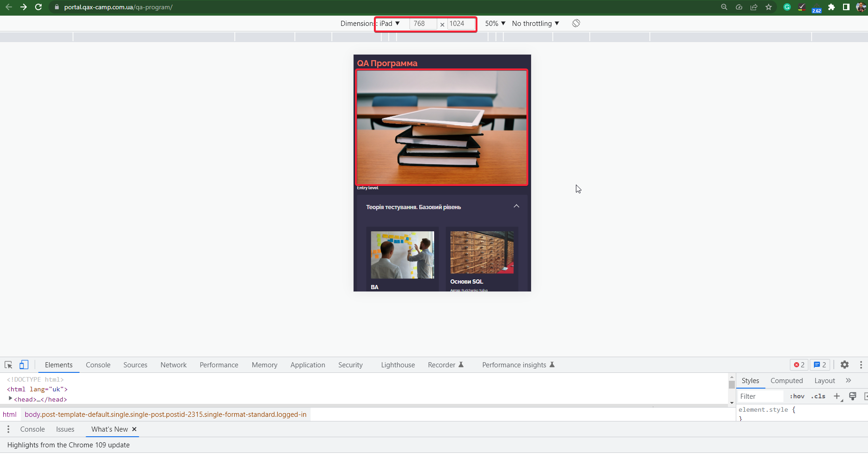
Task: Add a new style rule with plus icon
Action: tap(836, 396)
